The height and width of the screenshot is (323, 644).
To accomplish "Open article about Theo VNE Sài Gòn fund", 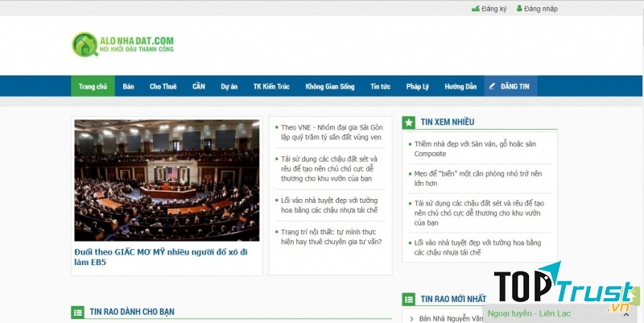I will coord(330,132).
